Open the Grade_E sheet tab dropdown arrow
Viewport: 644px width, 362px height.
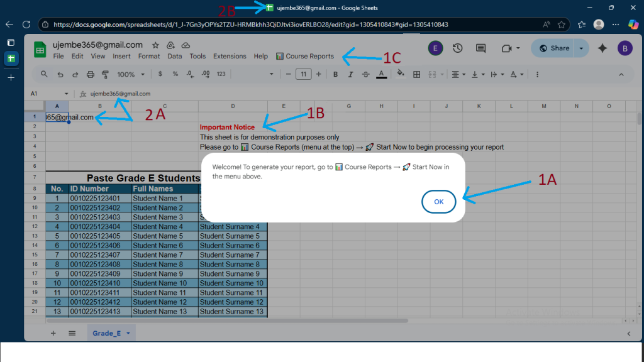pyautogui.click(x=128, y=333)
